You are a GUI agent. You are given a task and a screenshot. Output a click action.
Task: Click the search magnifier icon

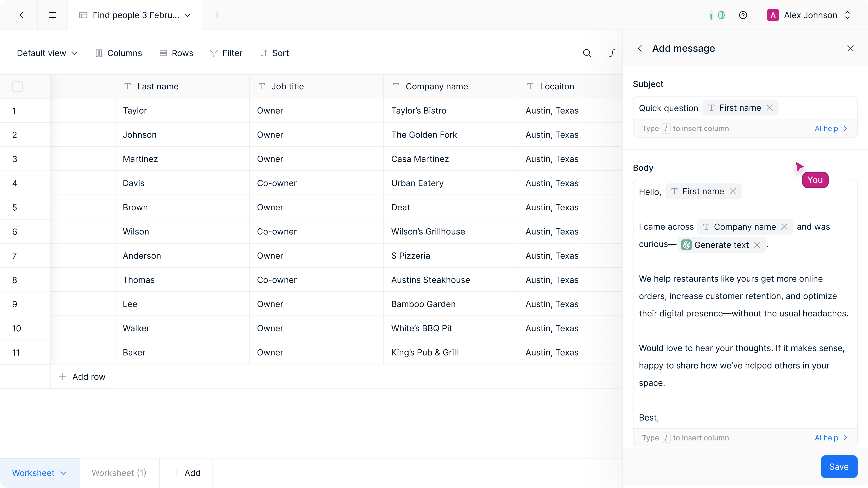pos(587,53)
